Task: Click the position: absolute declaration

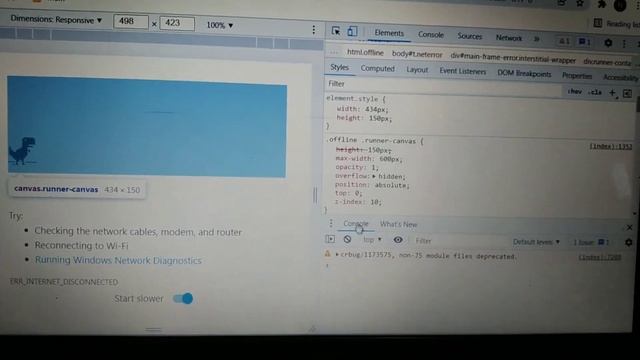Action: [x=372, y=185]
